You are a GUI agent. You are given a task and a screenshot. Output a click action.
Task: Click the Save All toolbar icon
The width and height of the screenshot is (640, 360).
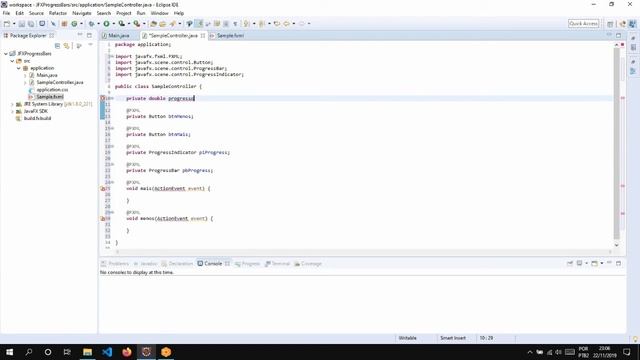coord(31,24)
